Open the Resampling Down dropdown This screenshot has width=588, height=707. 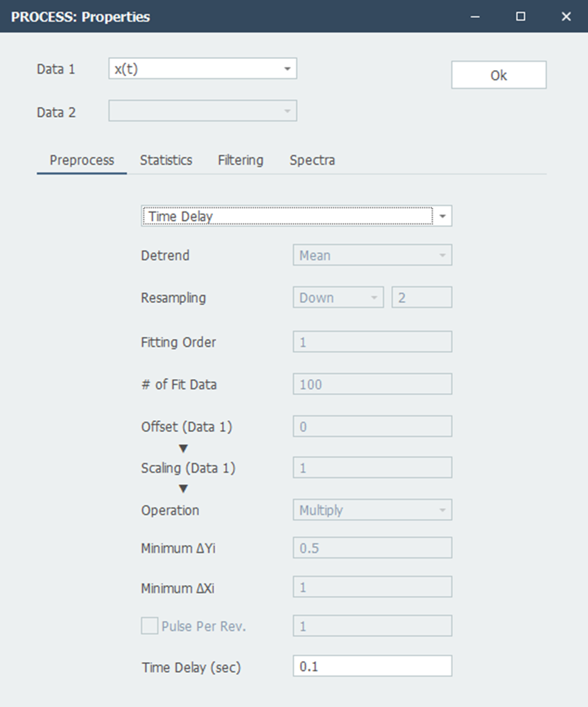(338, 298)
